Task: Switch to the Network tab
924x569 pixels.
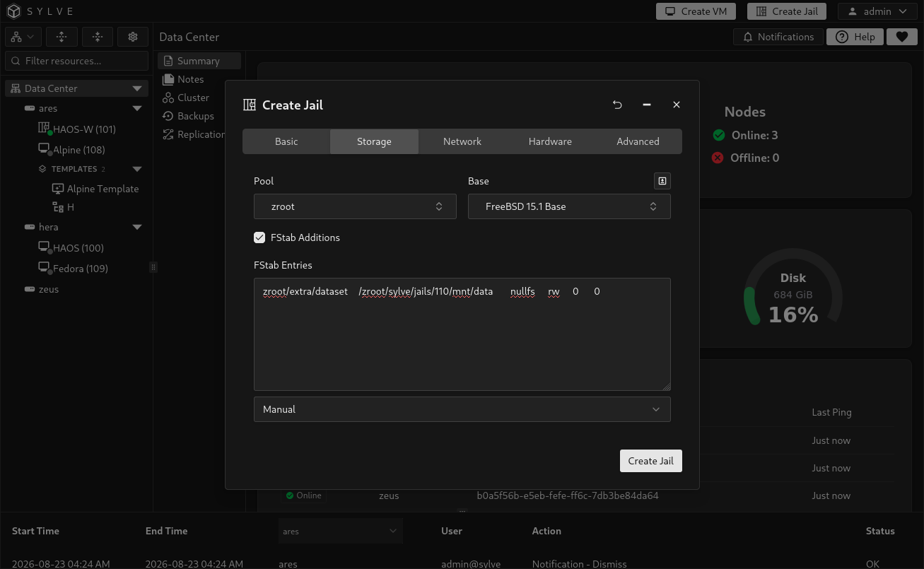Action: (462, 141)
